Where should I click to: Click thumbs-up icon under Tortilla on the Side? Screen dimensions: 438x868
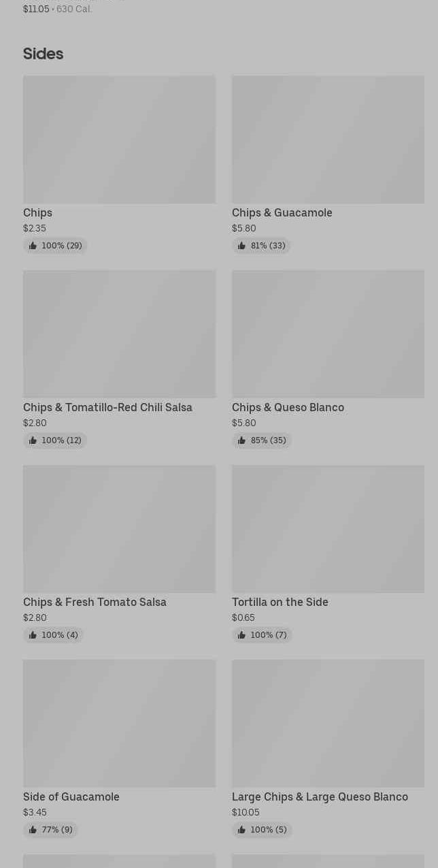tap(241, 635)
